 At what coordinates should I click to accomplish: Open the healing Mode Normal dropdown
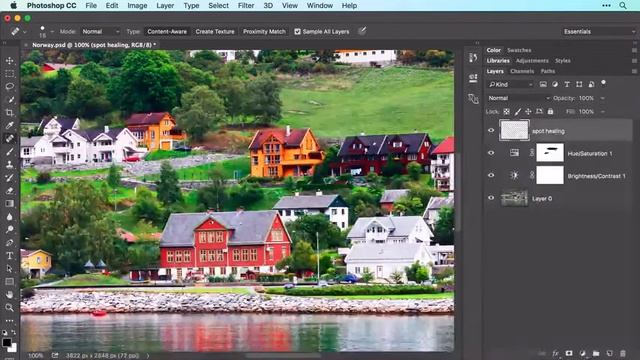100,31
